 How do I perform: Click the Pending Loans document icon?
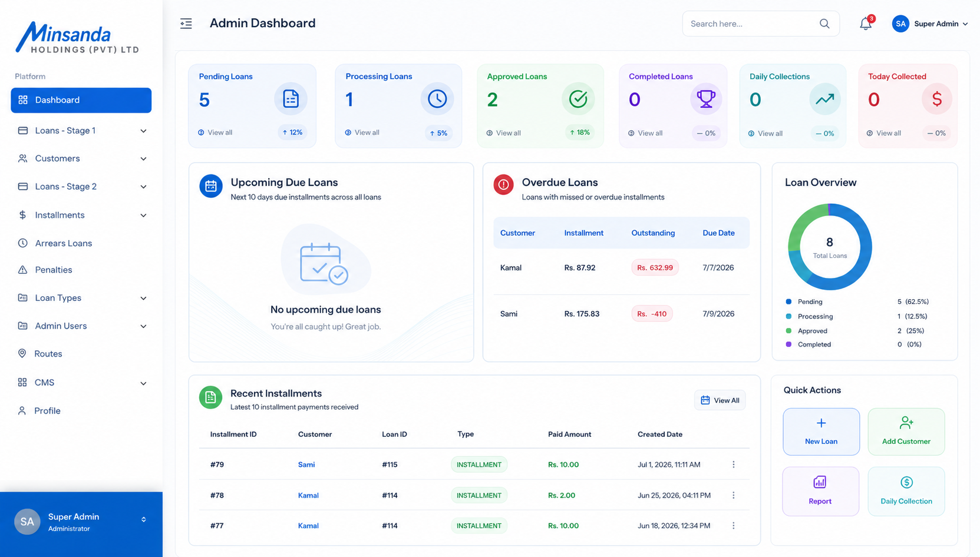coord(291,99)
